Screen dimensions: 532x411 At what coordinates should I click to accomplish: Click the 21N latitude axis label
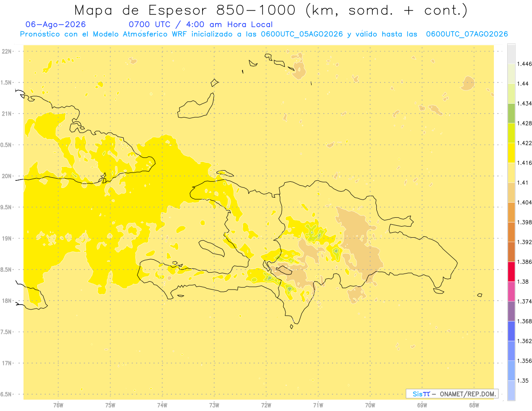pyautogui.click(x=7, y=114)
